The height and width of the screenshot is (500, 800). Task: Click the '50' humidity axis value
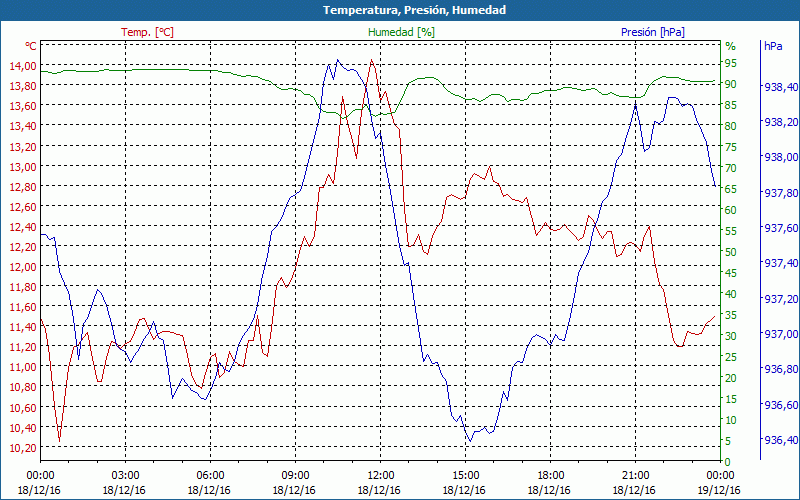pos(731,252)
